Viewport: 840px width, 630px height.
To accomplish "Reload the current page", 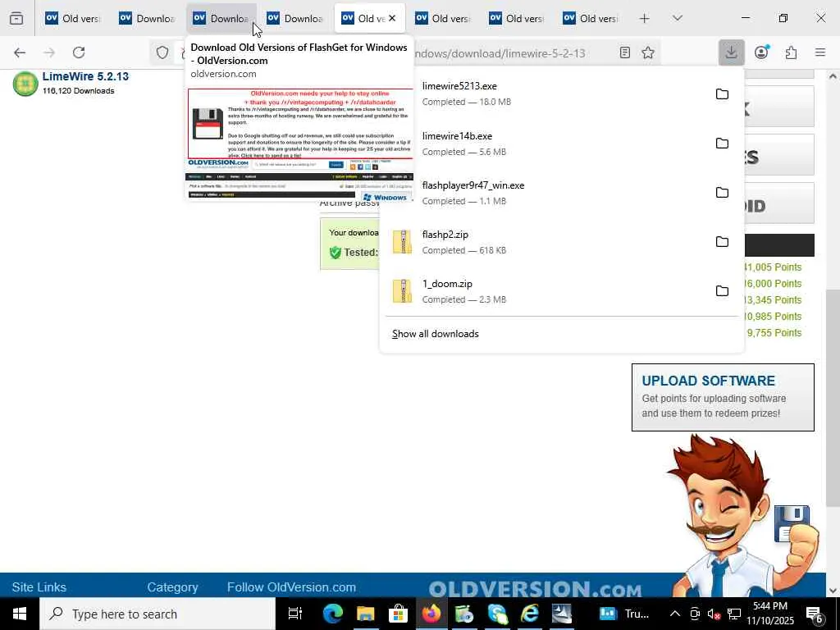I will 79,52.
